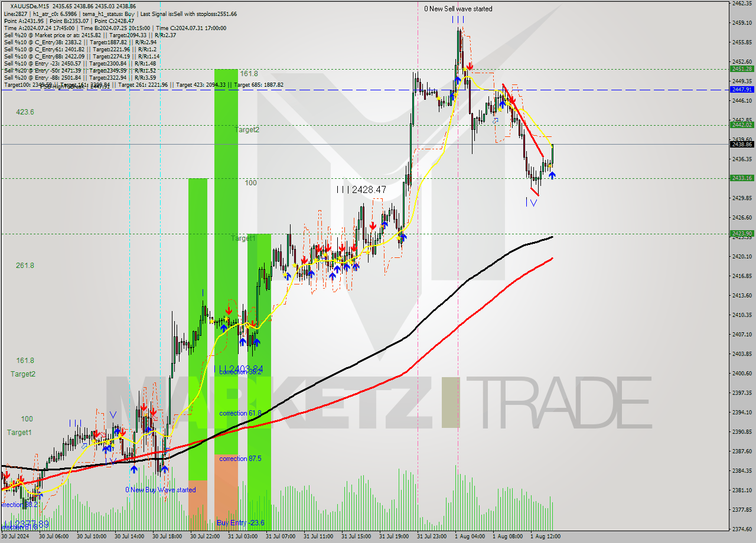Viewport: 756px width, 543px height.
Task: Click the 161.8 label above left Target2
Action: tap(25, 360)
